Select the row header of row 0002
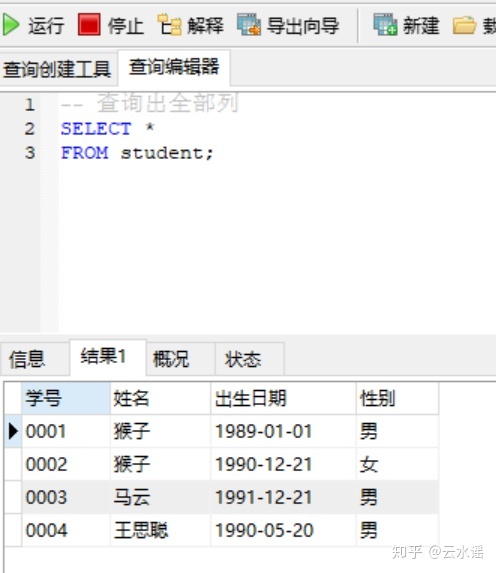This screenshot has width=496, height=573. tap(13, 464)
